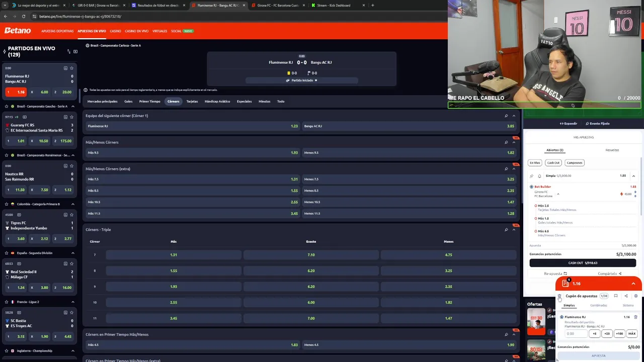This screenshot has width=644, height=362.
Task: Collapse Francia Ligue 2 section
Action: (73, 302)
